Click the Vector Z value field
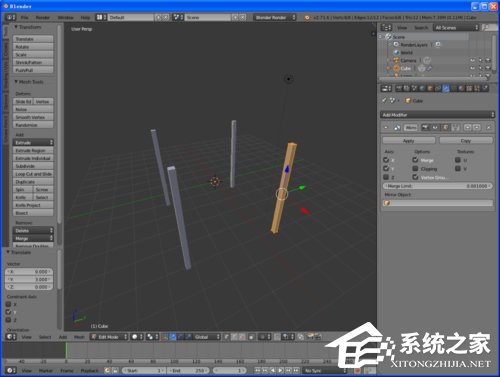 (29, 287)
